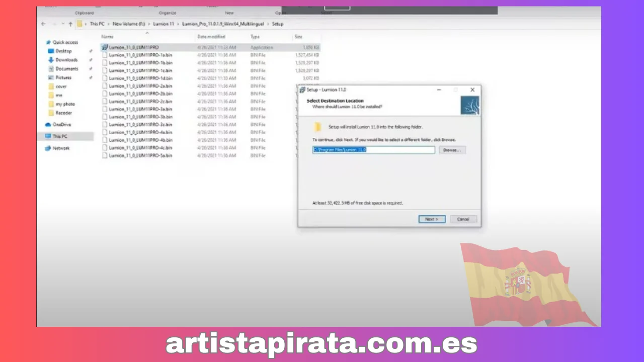Click the folder icon in Setup dialog

tap(317, 127)
